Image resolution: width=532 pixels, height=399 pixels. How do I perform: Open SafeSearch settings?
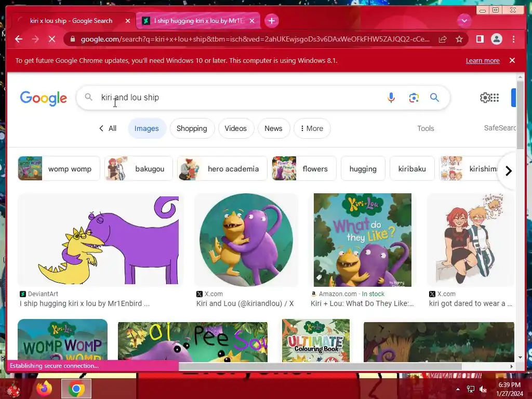coord(500,128)
